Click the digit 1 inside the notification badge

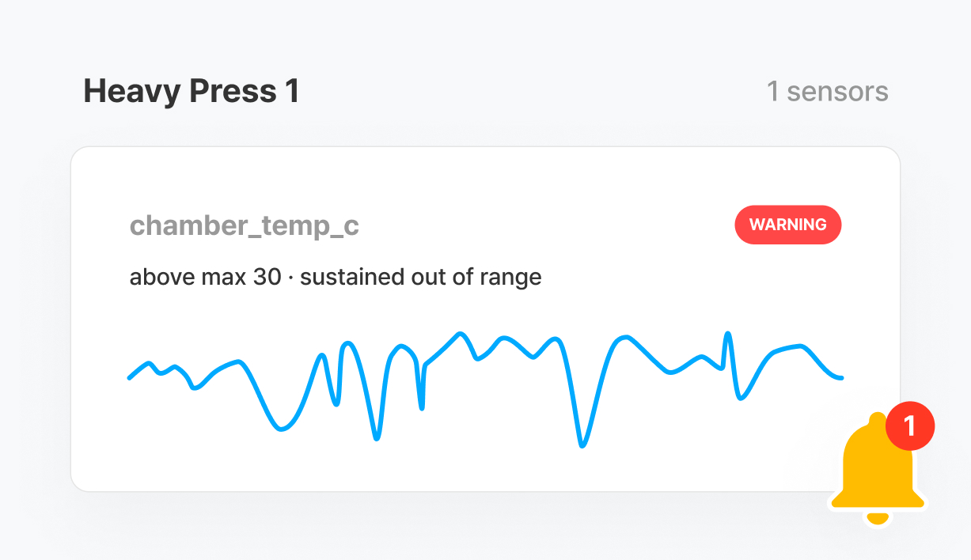click(x=910, y=426)
